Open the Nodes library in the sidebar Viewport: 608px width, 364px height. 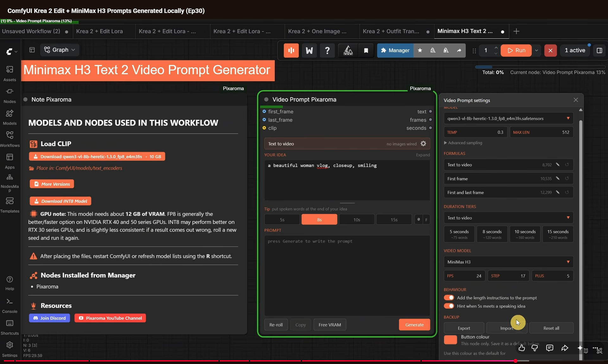coord(10,96)
